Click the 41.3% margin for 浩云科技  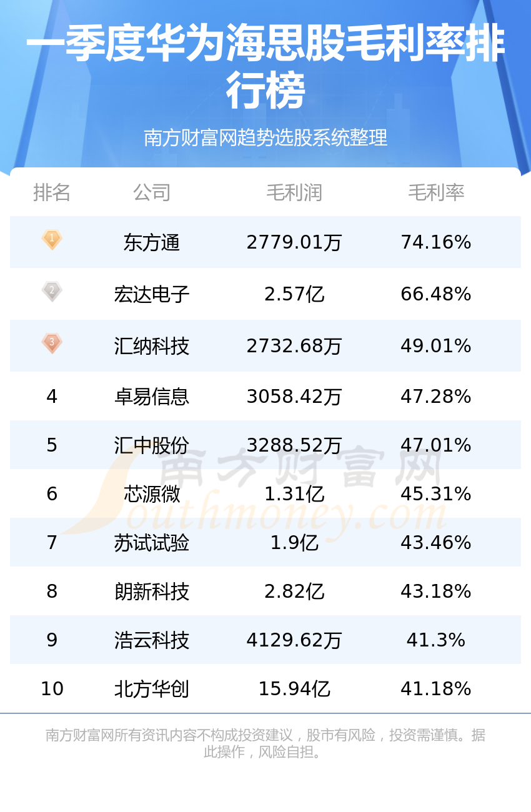tap(436, 640)
